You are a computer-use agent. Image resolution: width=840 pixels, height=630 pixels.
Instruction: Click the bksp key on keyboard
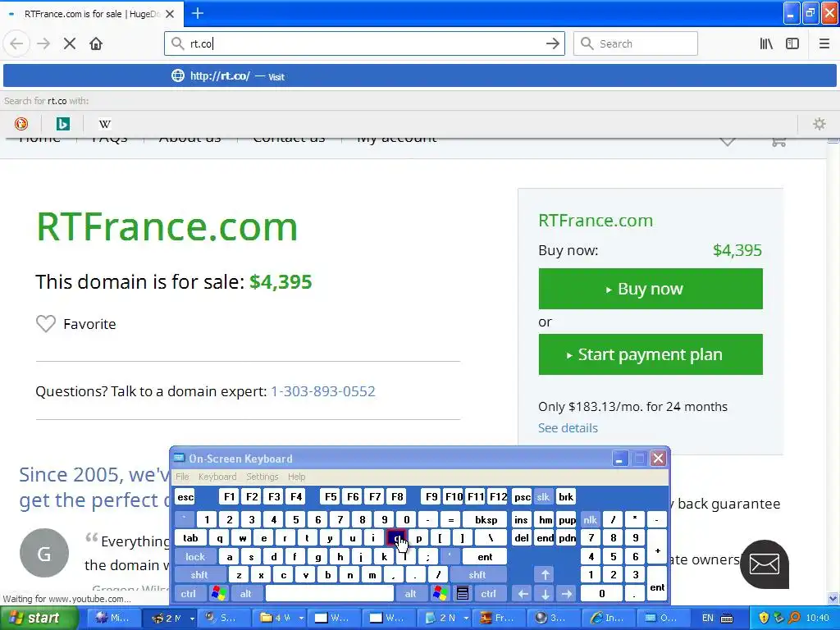(x=486, y=519)
